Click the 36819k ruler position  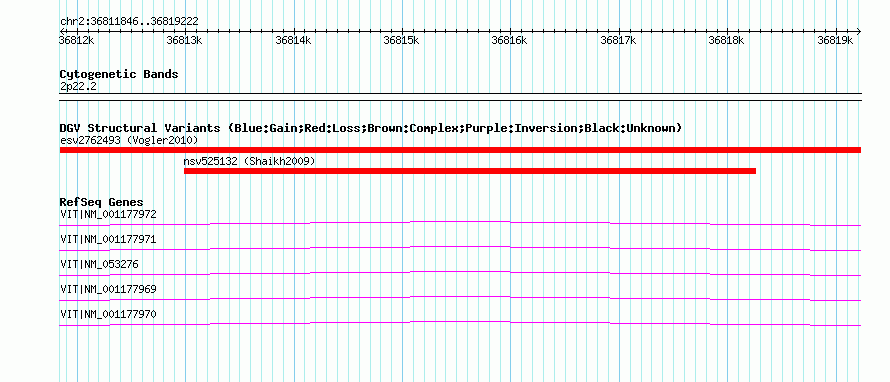835,40
